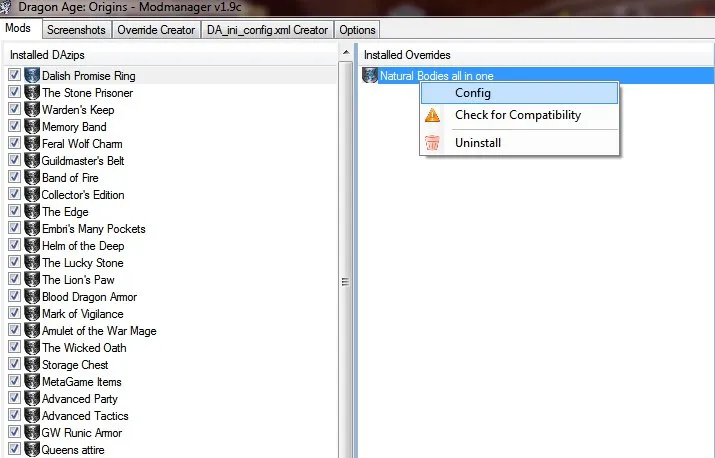Click the Natural Bodies all in one icon
Image resolution: width=715 pixels, height=458 pixels.
(370, 75)
